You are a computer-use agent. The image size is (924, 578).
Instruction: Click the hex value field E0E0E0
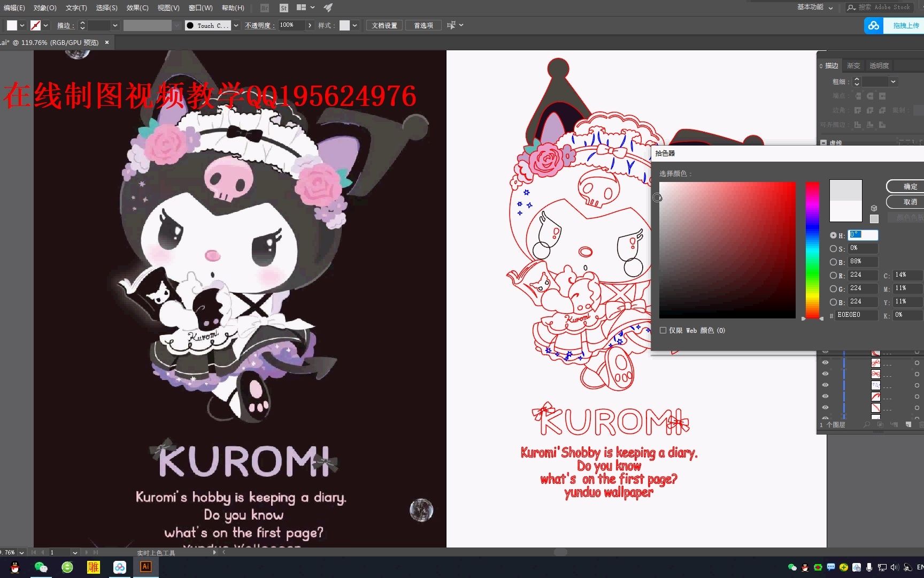857,315
